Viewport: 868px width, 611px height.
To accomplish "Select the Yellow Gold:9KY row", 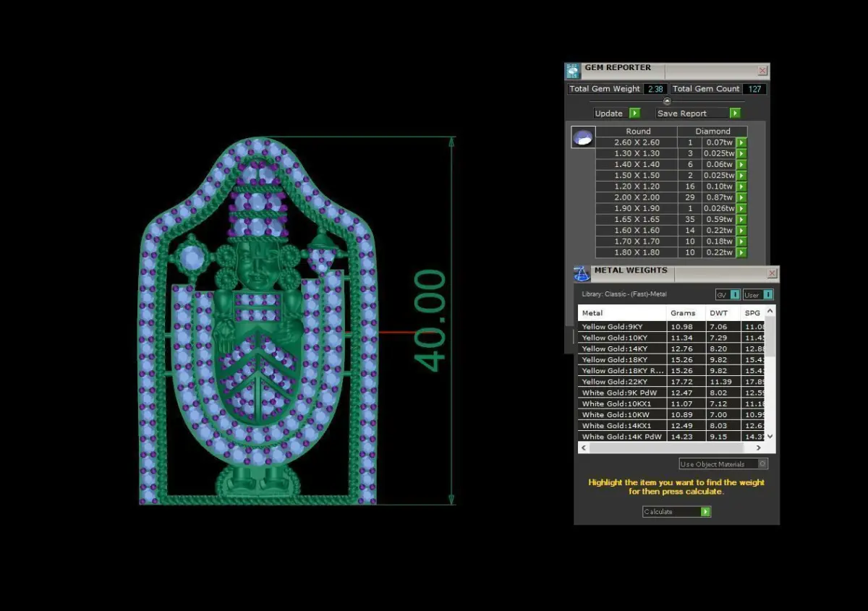I will pyautogui.click(x=671, y=327).
